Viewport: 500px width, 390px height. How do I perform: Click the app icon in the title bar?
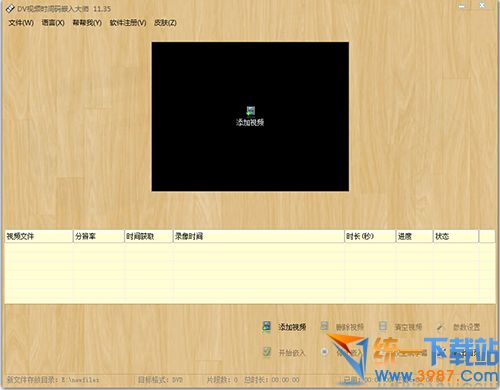(x=10, y=8)
